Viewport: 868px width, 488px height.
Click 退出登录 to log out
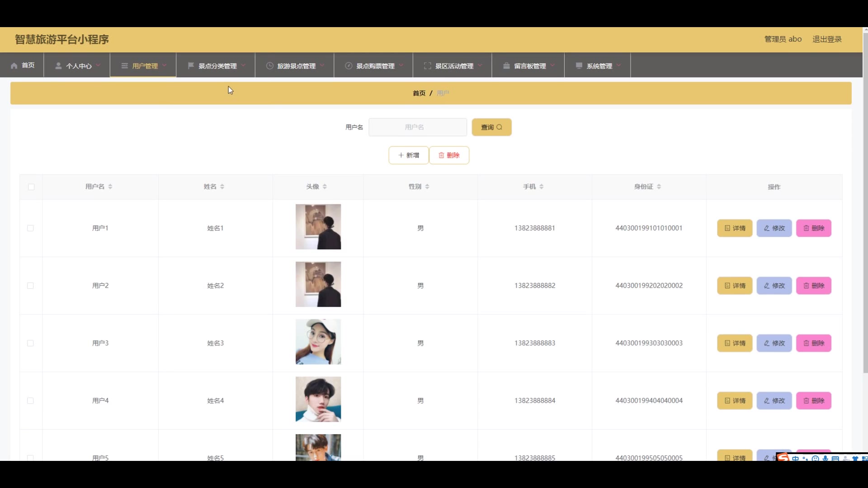click(x=827, y=39)
